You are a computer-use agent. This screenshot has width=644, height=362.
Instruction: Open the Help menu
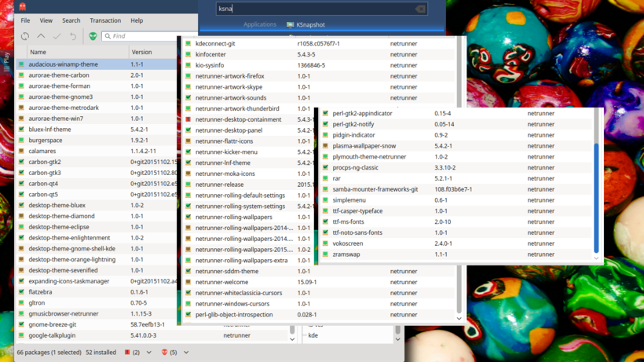coord(137,20)
